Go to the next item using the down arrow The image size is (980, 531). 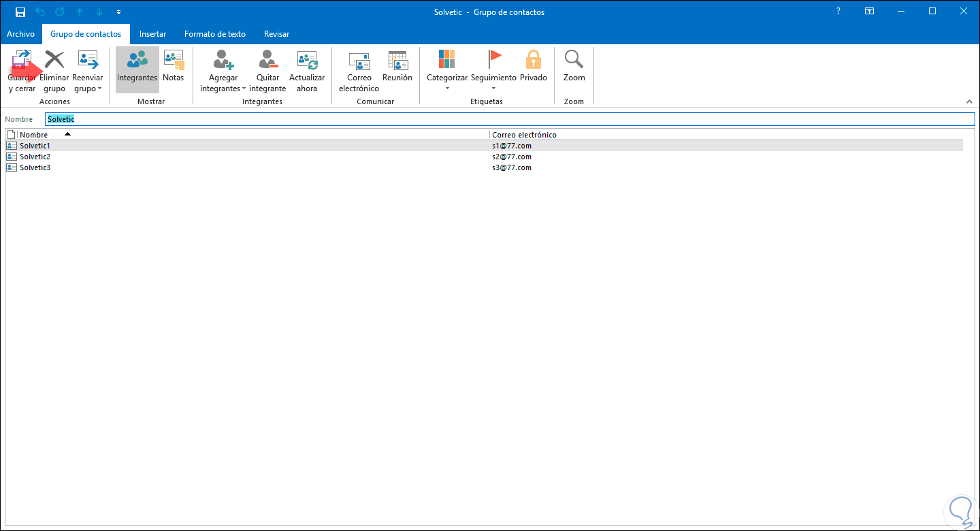coord(99,12)
